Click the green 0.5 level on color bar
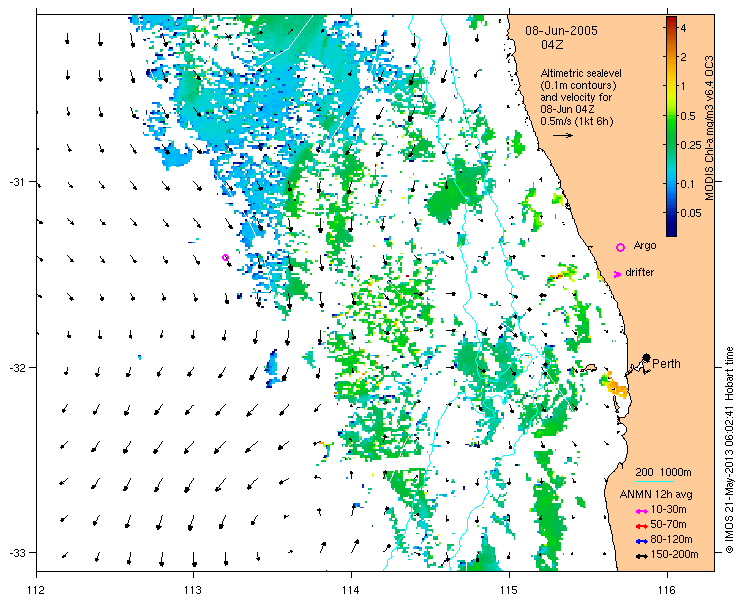The width and height of the screenshot is (740, 600). click(671, 116)
